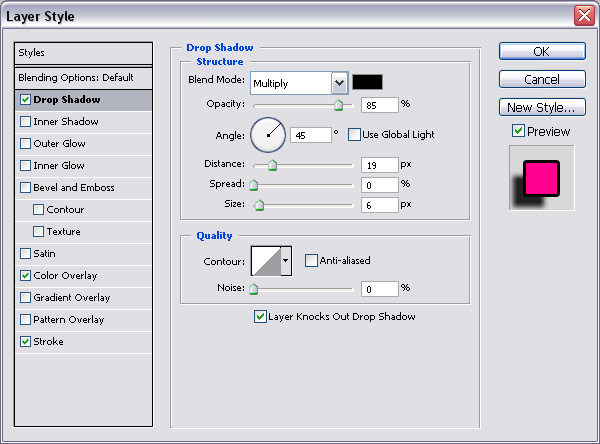Screen dimensions: 600x444
Task: Close the Layer Style dialog
Action: pos(584,15)
